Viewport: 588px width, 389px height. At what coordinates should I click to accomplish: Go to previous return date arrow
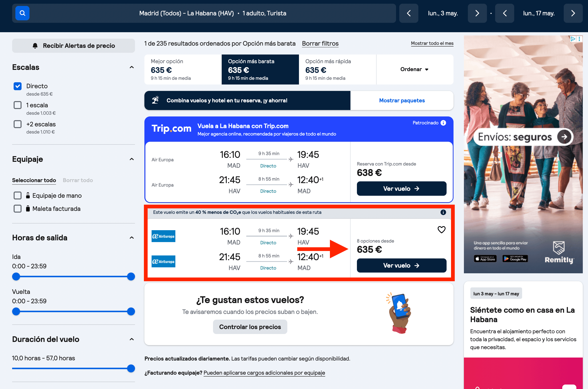(505, 13)
